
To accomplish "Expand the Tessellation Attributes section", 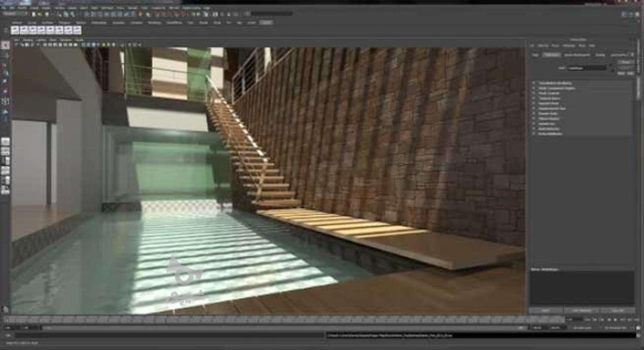I will tap(555, 83).
